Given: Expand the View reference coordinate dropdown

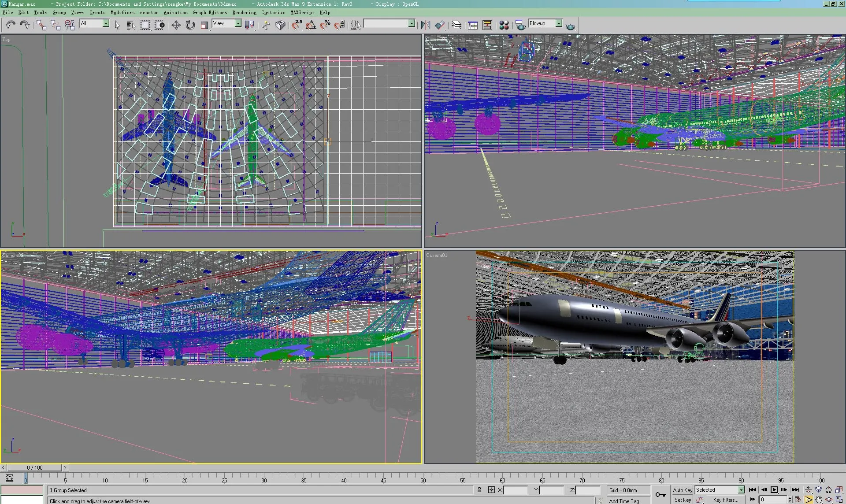Looking at the screenshot, I should [238, 23].
